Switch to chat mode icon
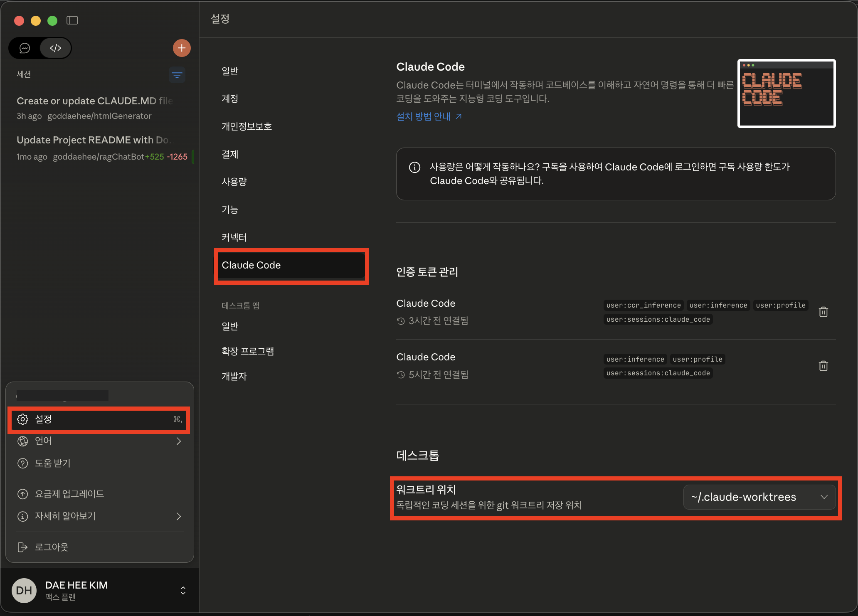858x616 pixels. tap(25, 48)
